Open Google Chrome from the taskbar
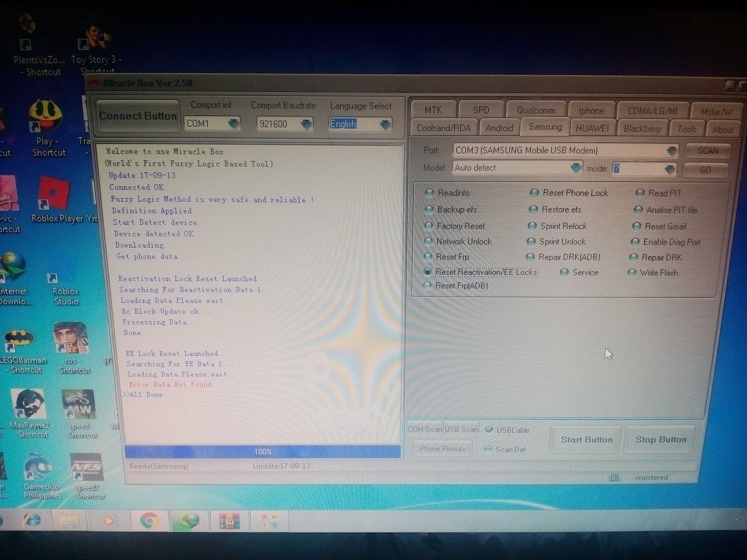 149,521
